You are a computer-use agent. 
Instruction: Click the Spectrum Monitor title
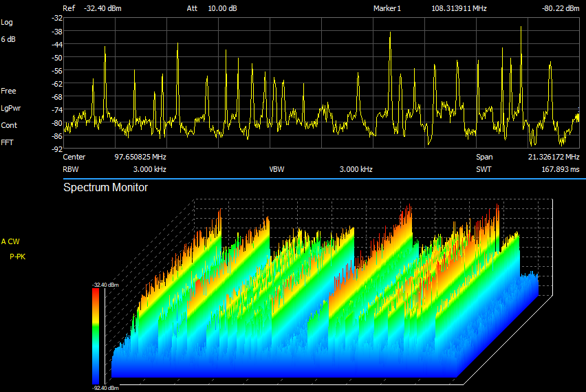[105, 187]
